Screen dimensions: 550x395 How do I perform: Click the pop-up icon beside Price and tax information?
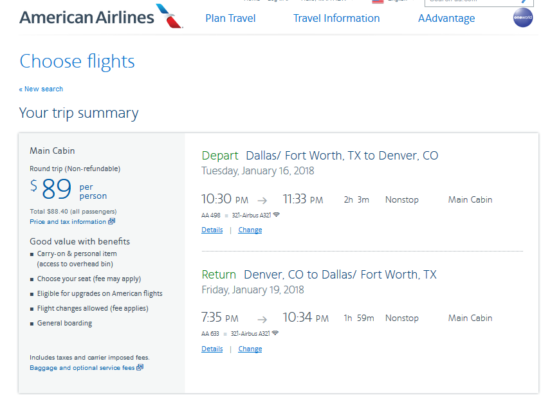112,221
